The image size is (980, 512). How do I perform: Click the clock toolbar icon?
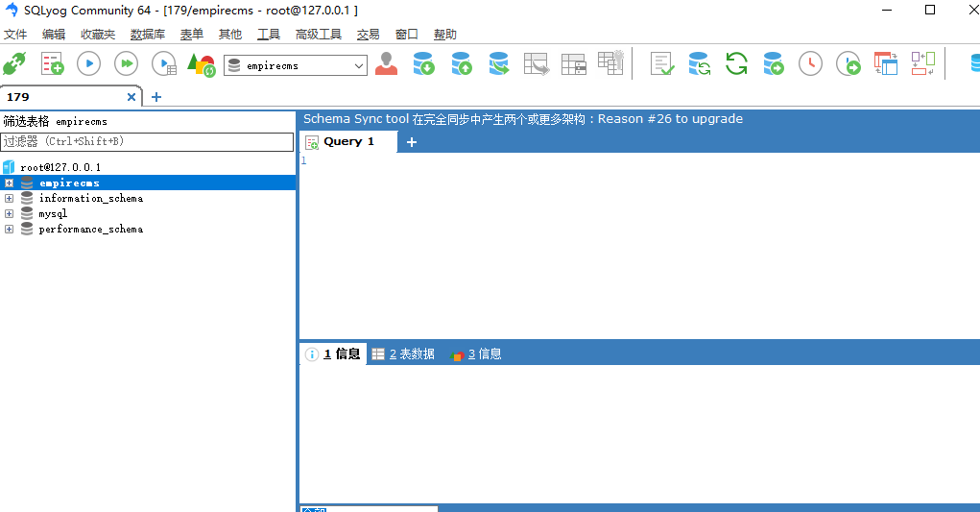coord(811,63)
